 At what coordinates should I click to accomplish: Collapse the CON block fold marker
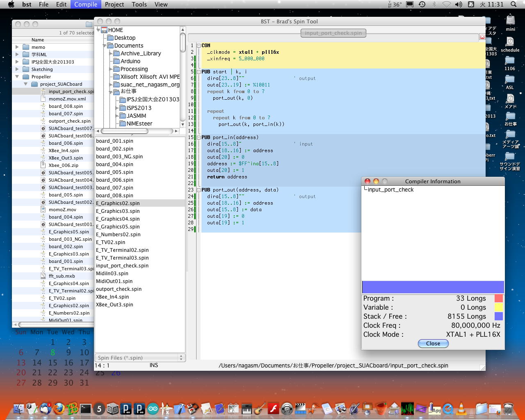[x=199, y=46]
